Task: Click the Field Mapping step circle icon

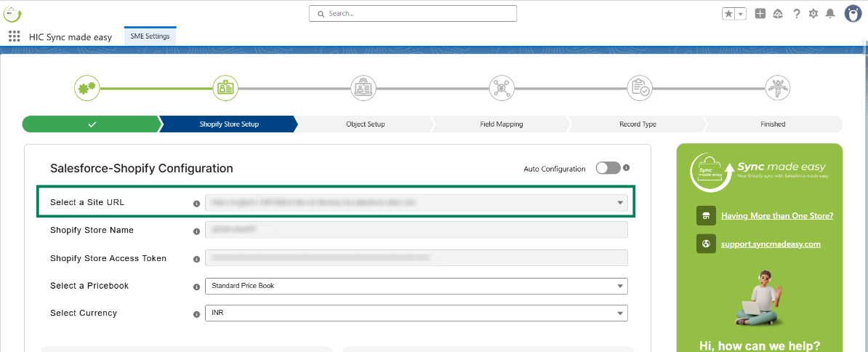Action: coord(502,87)
